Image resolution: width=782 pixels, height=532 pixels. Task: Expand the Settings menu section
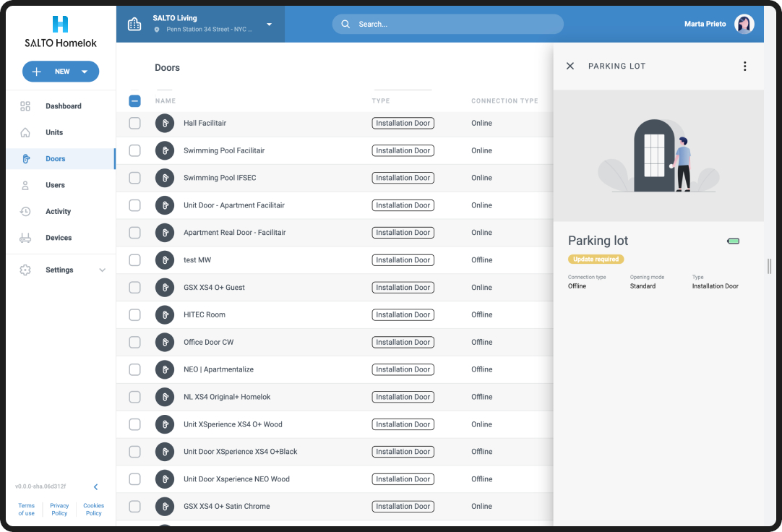[x=102, y=270]
